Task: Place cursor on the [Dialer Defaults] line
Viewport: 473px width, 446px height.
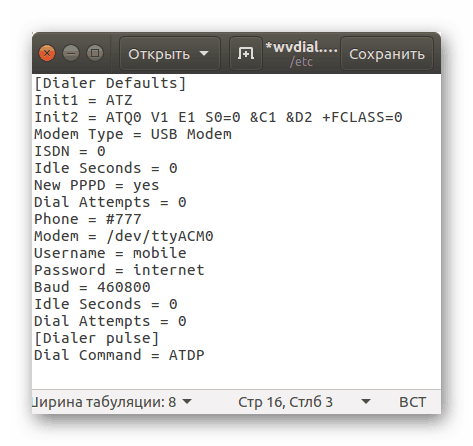Action: [110, 83]
